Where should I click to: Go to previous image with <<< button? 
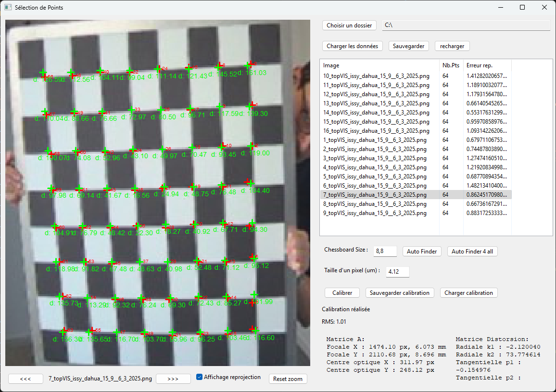(x=25, y=379)
